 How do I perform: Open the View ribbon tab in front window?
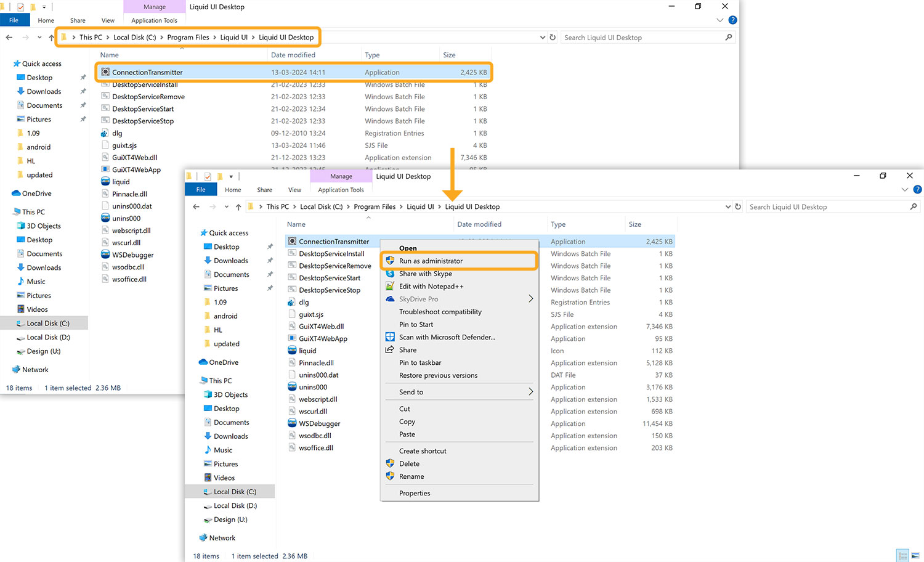[294, 190]
